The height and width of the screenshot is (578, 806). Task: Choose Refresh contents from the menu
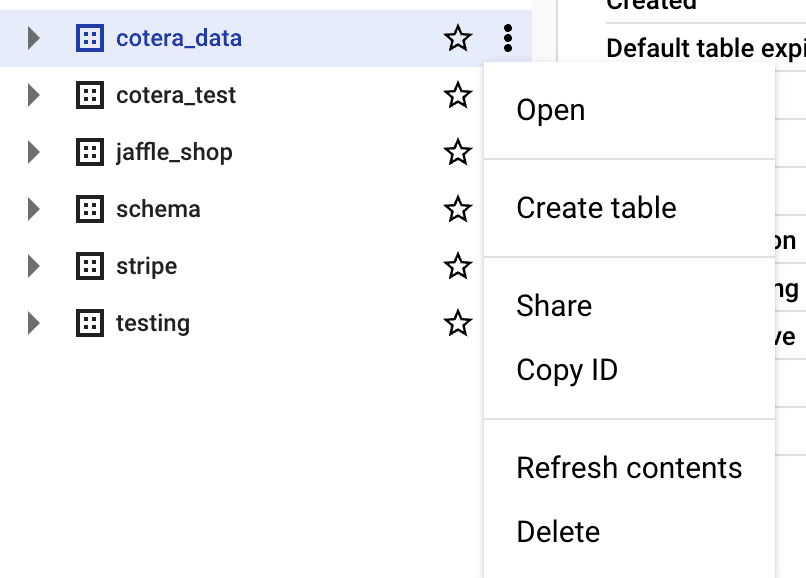[x=629, y=468]
